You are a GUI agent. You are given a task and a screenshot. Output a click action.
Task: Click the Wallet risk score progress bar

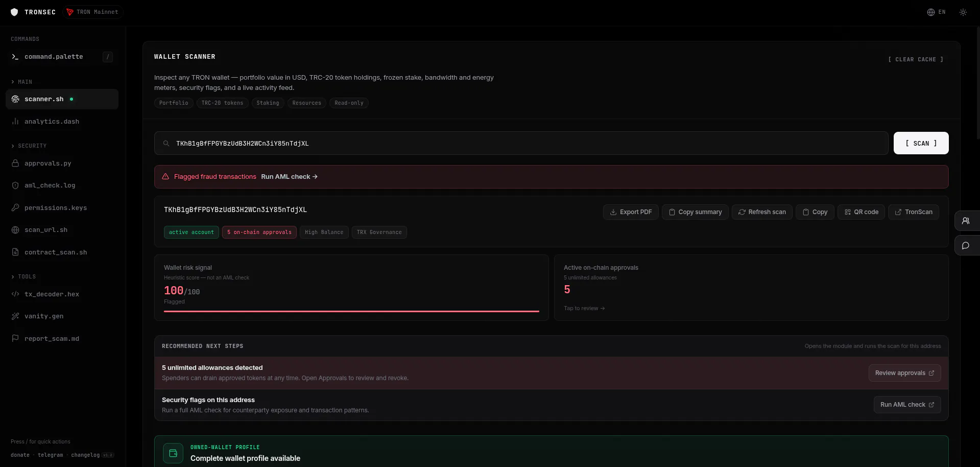tap(351, 311)
